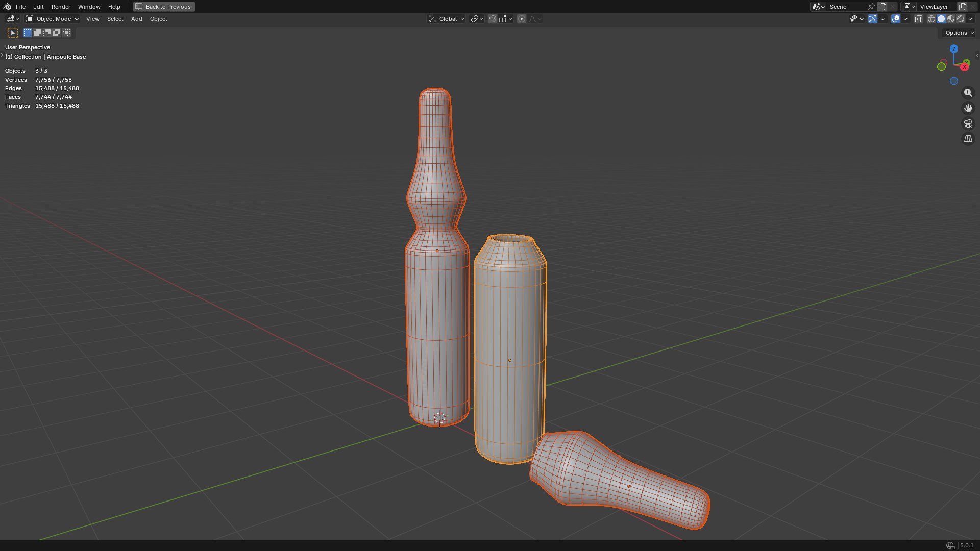Open the Object Mode dropdown
The height and width of the screenshot is (551, 980).
(52, 19)
